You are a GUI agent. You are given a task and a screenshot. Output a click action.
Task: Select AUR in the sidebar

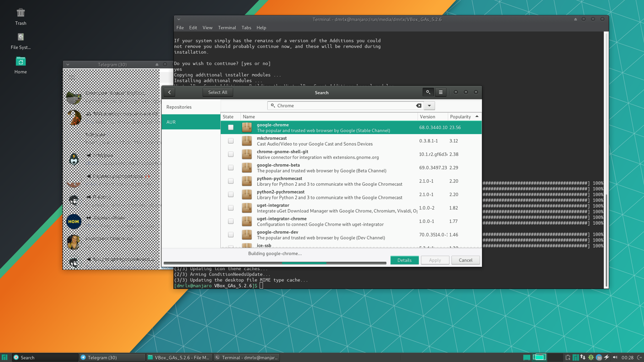click(x=191, y=122)
